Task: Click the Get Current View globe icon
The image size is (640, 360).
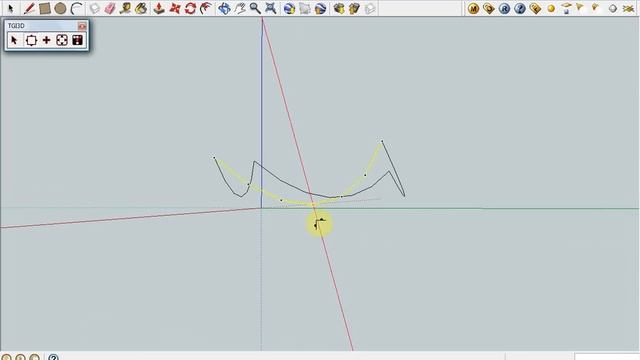Action: [289, 8]
